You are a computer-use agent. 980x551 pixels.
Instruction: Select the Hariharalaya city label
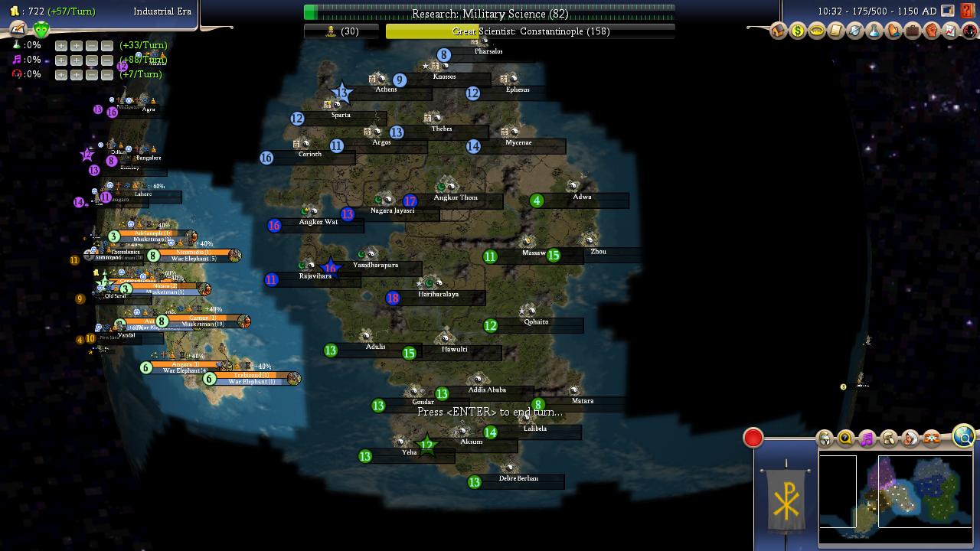coord(439,295)
